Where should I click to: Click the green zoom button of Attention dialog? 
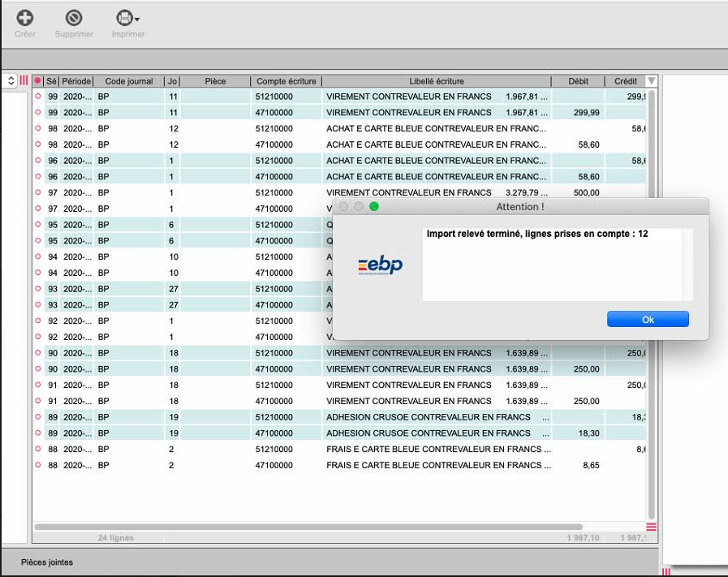click(x=374, y=207)
